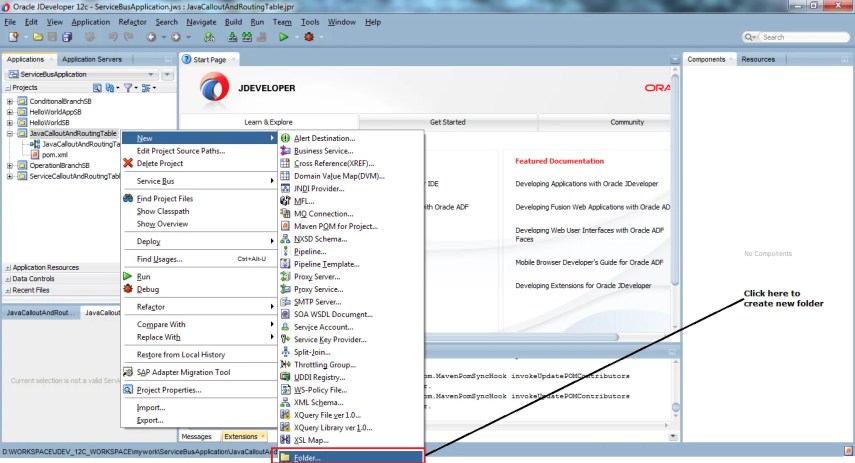Screen dimensions: 855x463
Task: Click the Alert Destination icon in submenu
Action: pyautogui.click(x=285, y=138)
